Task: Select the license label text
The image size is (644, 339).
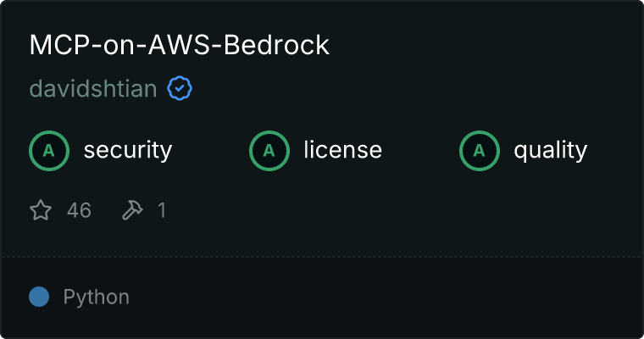Action: click(342, 149)
